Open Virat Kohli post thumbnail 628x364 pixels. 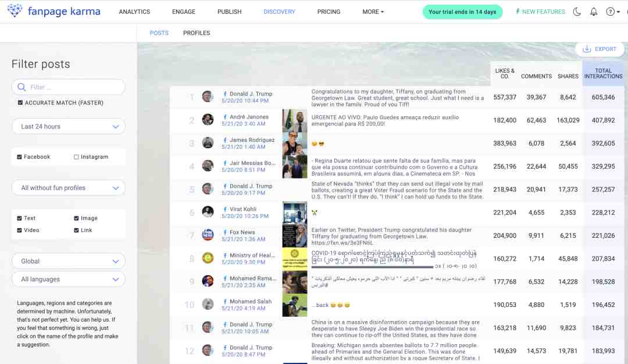pyautogui.click(x=295, y=212)
